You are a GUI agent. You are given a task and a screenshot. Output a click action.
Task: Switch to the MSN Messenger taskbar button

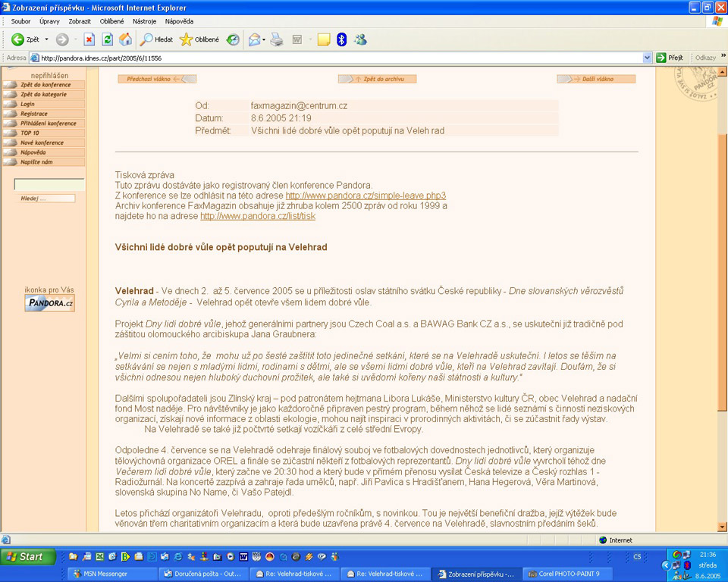(111, 574)
